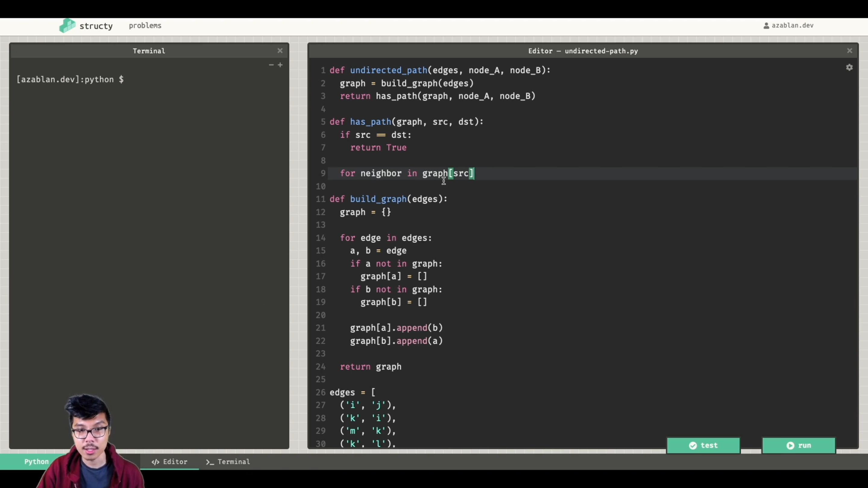Click the Terminal panel title

click(149, 51)
